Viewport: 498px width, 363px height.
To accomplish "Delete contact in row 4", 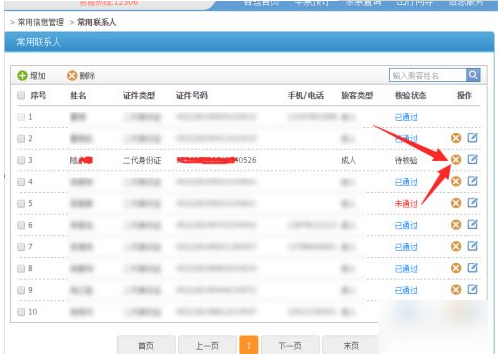I will point(456,181).
